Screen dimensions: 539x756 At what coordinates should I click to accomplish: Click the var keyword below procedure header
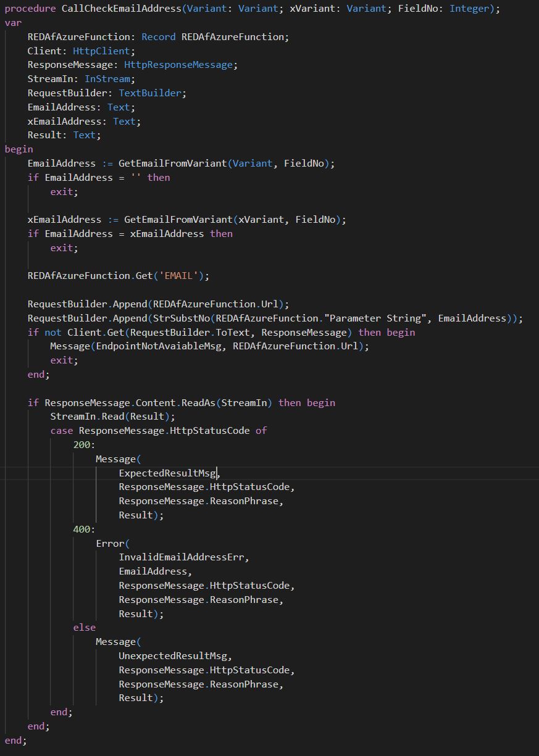pyautogui.click(x=13, y=23)
